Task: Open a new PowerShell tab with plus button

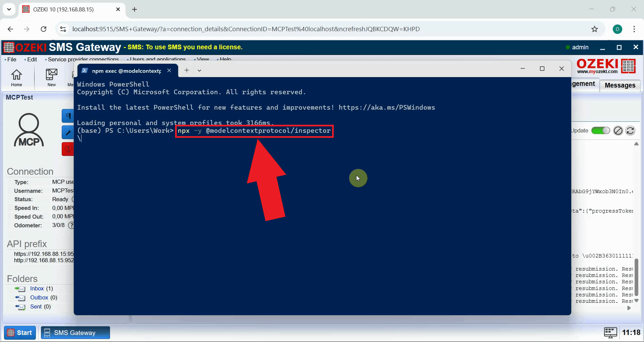Action: click(187, 70)
